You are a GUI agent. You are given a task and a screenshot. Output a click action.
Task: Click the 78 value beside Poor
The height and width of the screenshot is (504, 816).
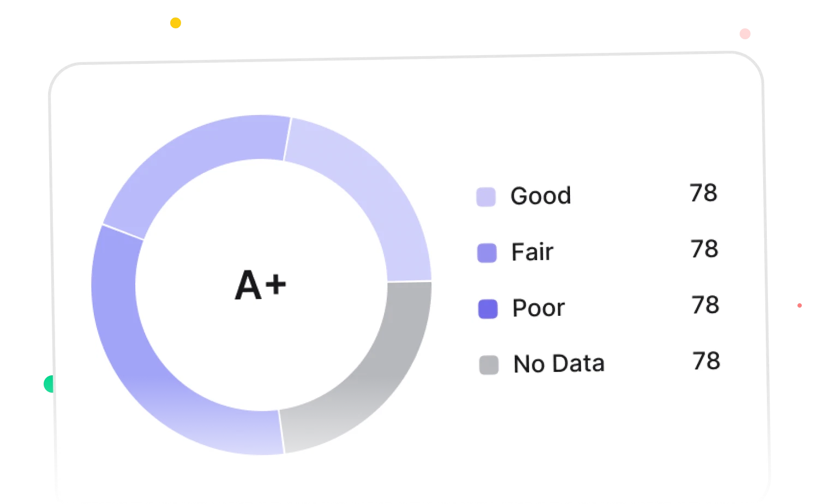(706, 305)
